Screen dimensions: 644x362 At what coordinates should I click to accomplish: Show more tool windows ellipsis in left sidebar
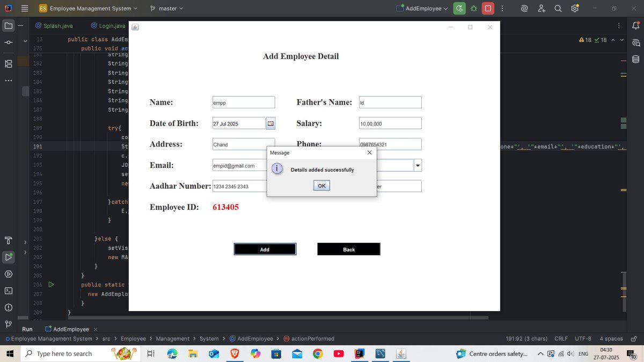pos(9,80)
